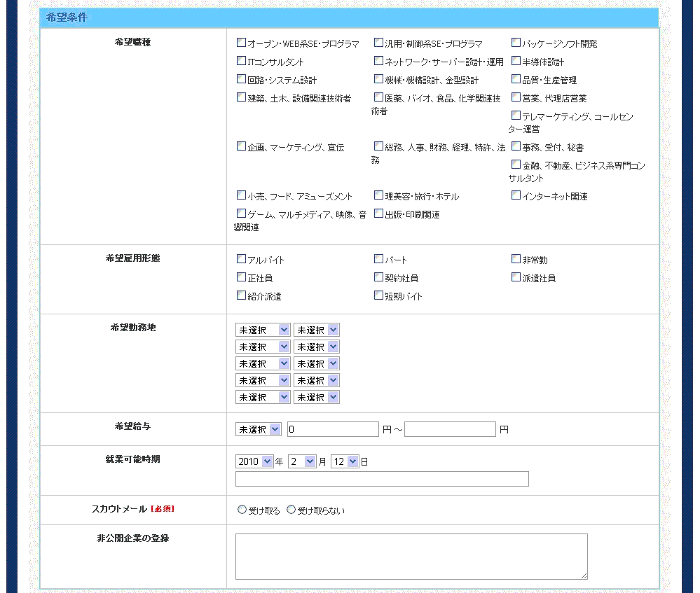This screenshot has width=700, height=593.
Task: Check the オープン・WEB系SE・プログラマ checkbox
Action: coord(241,43)
